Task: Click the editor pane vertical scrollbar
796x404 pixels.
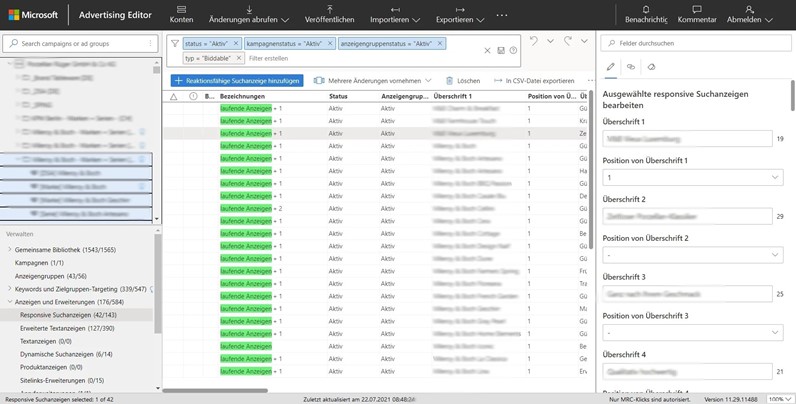Action: click(x=793, y=95)
